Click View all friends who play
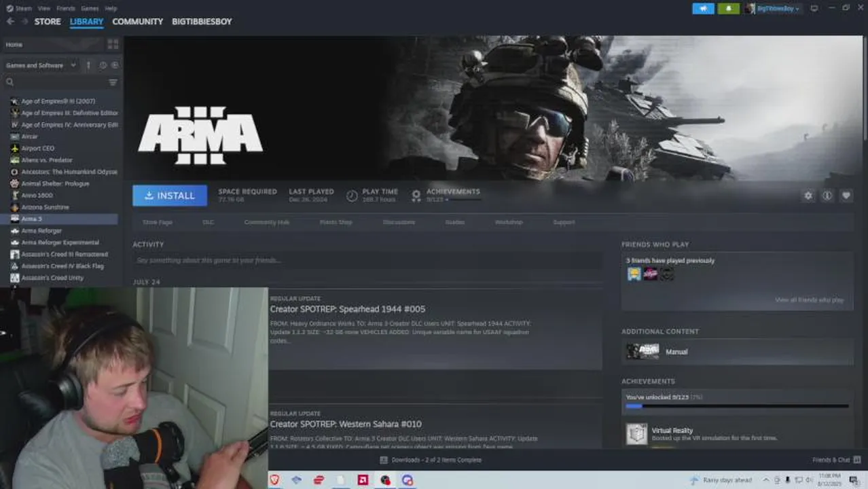 tap(810, 300)
